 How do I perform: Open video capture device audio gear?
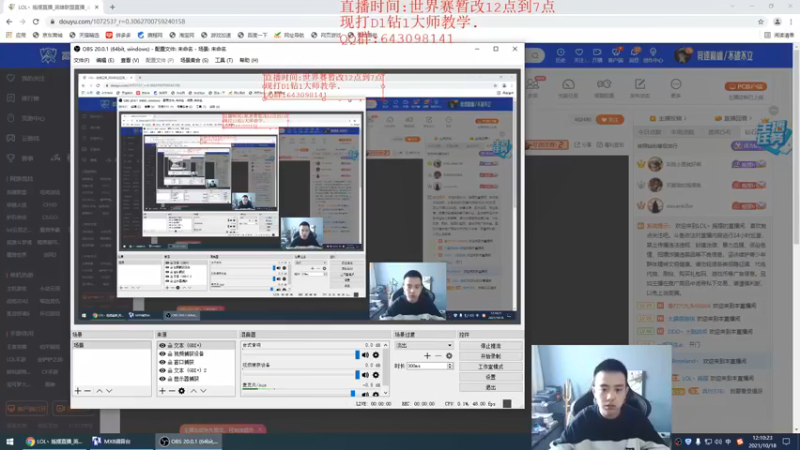point(376,375)
